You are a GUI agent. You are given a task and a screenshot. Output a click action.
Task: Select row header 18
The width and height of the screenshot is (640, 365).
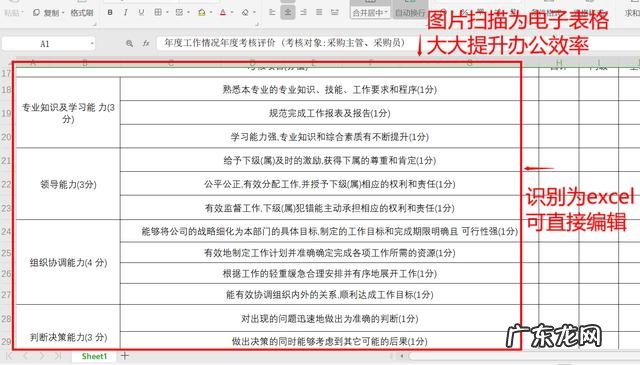click(x=6, y=89)
